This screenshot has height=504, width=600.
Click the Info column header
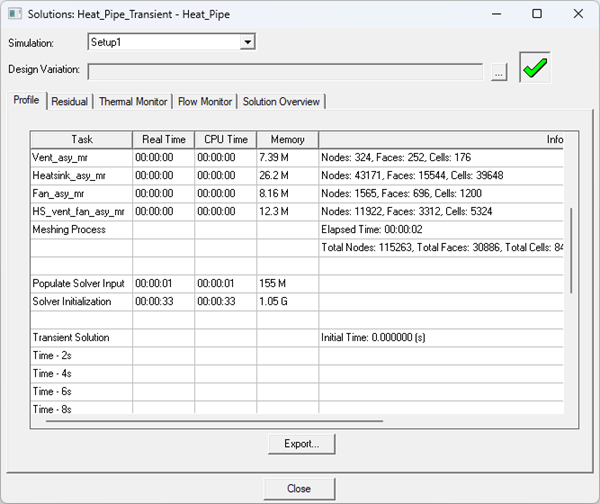(x=441, y=140)
